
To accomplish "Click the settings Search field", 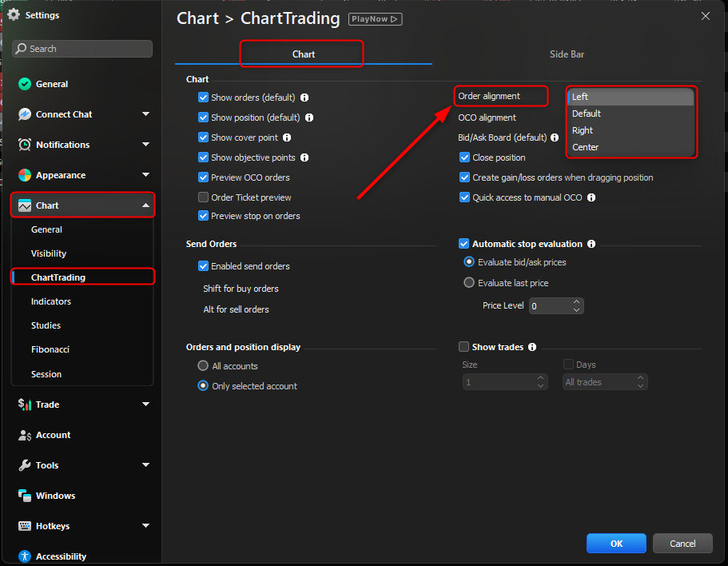I will 82,49.
